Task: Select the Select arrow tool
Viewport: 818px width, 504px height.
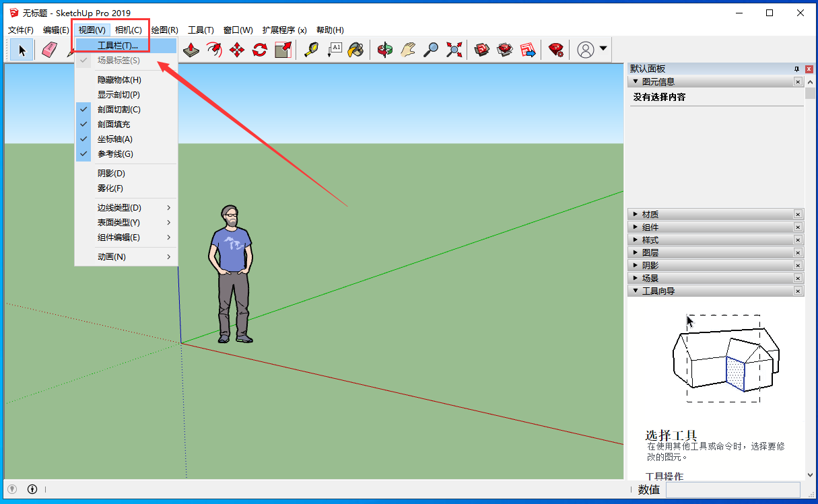Action: click(21, 49)
